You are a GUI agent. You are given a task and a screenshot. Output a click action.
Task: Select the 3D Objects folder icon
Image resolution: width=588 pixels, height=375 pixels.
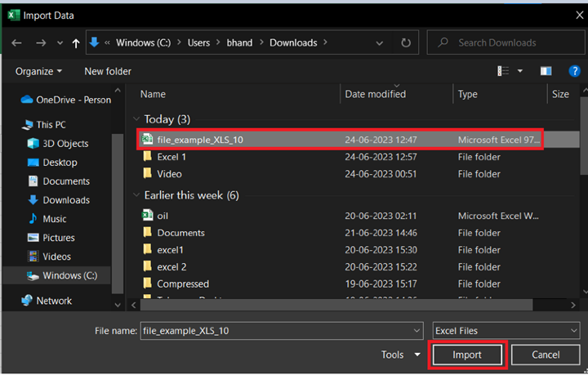tap(33, 144)
